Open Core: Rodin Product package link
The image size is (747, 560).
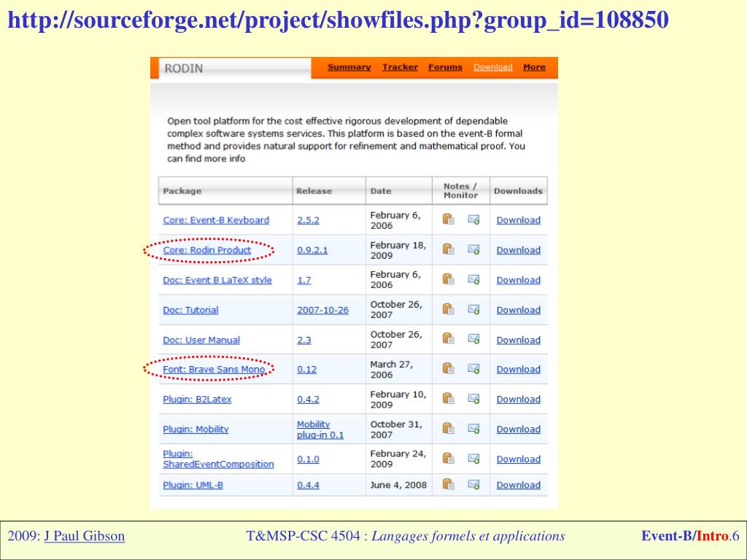point(206,250)
